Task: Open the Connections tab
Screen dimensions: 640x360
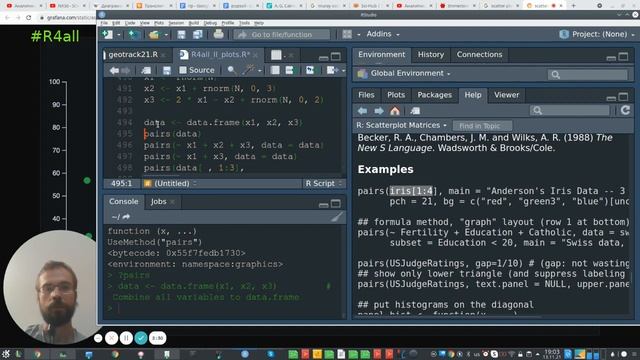Action: click(479, 55)
